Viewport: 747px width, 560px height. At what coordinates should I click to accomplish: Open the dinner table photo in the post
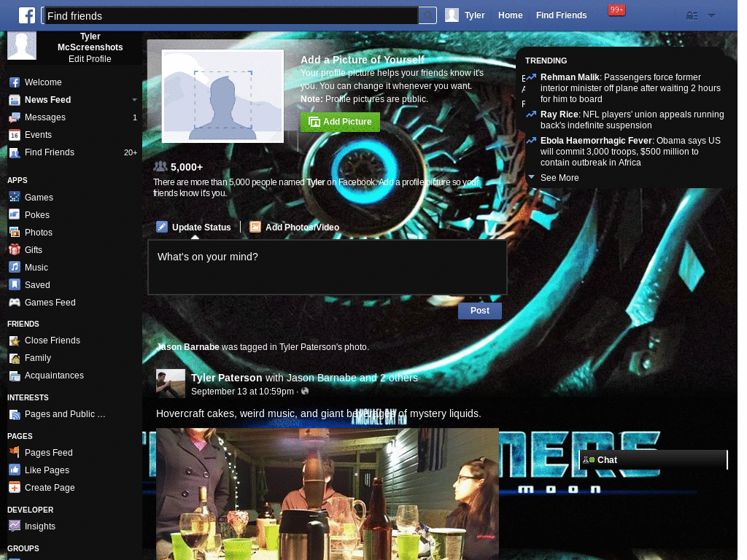tap(328, 494)
